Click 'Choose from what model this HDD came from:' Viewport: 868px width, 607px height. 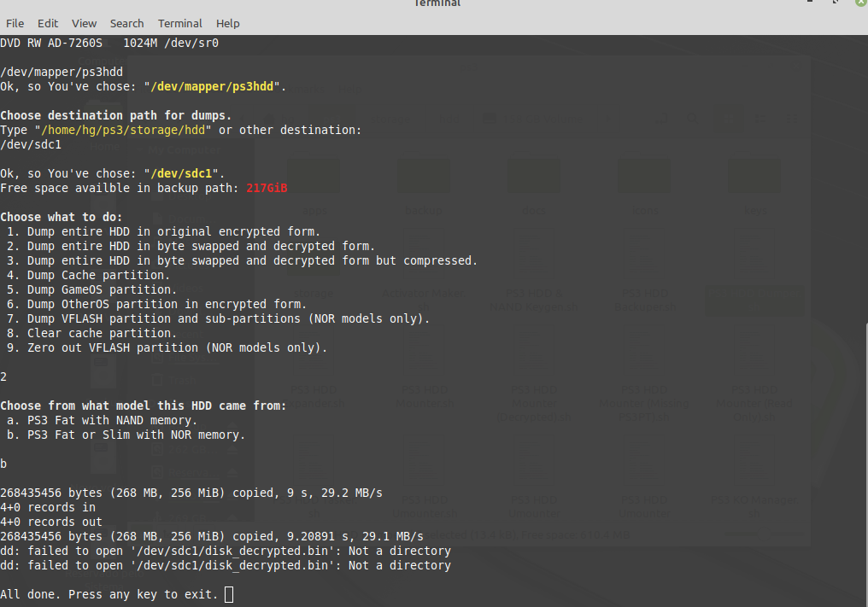pyautogui.click(x=144, y=406)
